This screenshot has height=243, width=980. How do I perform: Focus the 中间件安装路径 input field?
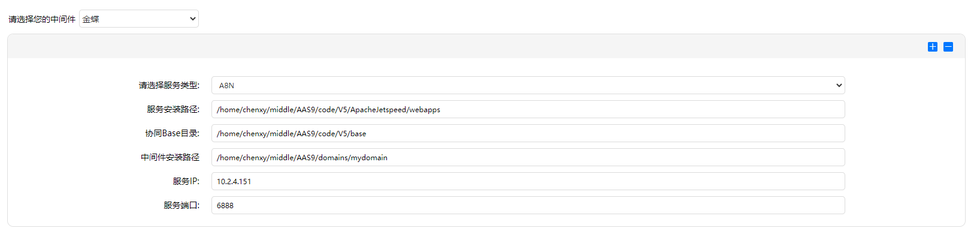click(527, 157)
